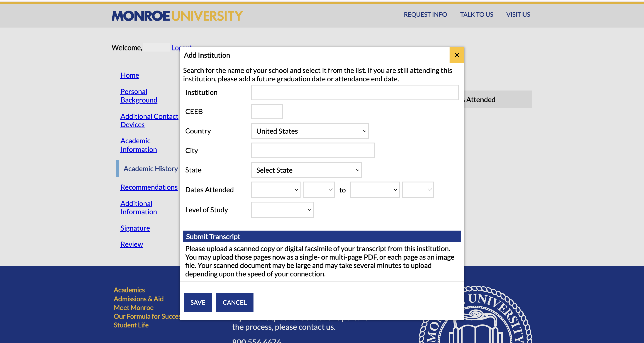
Task: Save the institution entry
Action: [198, 302]
